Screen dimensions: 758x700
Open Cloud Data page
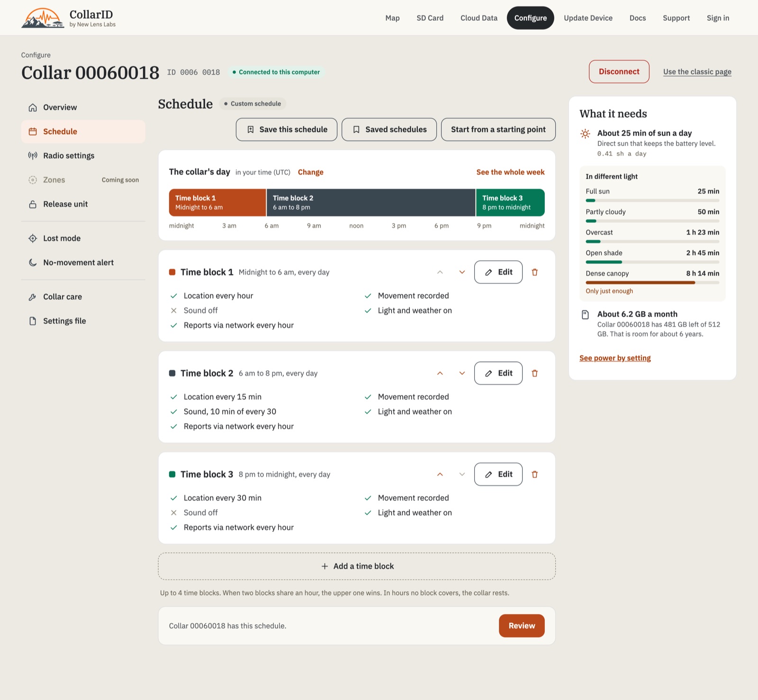coord(479,18)
